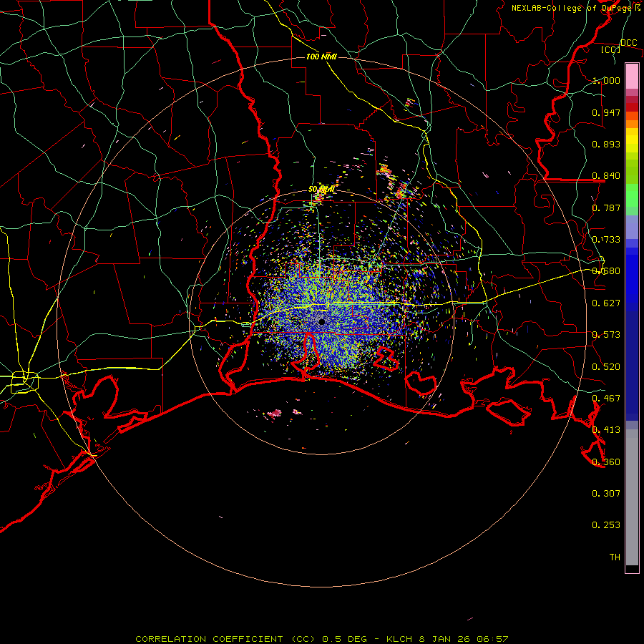This screenshot has height=644, width=644.
Task: Select the gray segment of the color bar
Action: point(632,497)
